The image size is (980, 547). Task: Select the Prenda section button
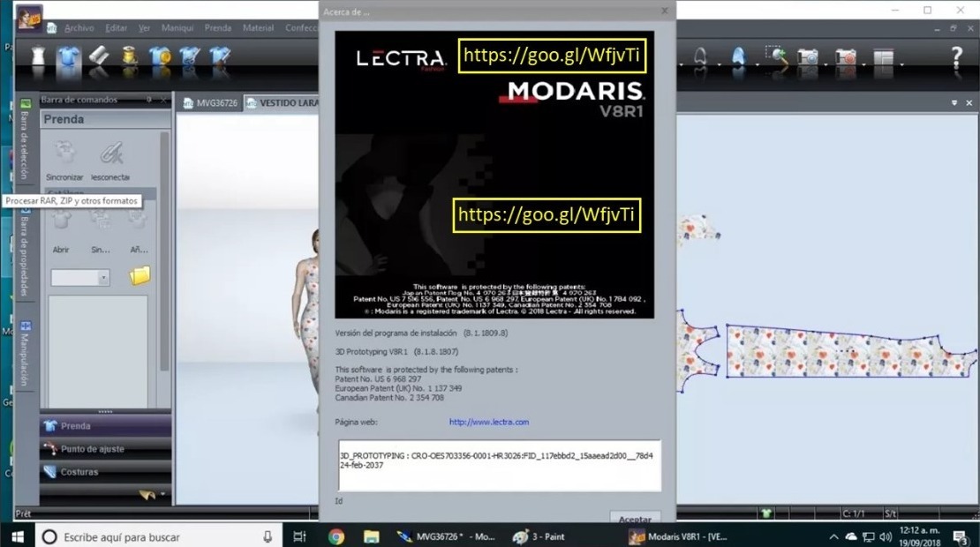click(106, 426)
